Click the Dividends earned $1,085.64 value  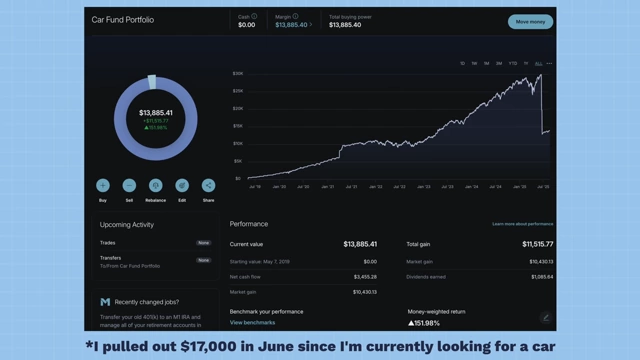[x=542, y=277]
